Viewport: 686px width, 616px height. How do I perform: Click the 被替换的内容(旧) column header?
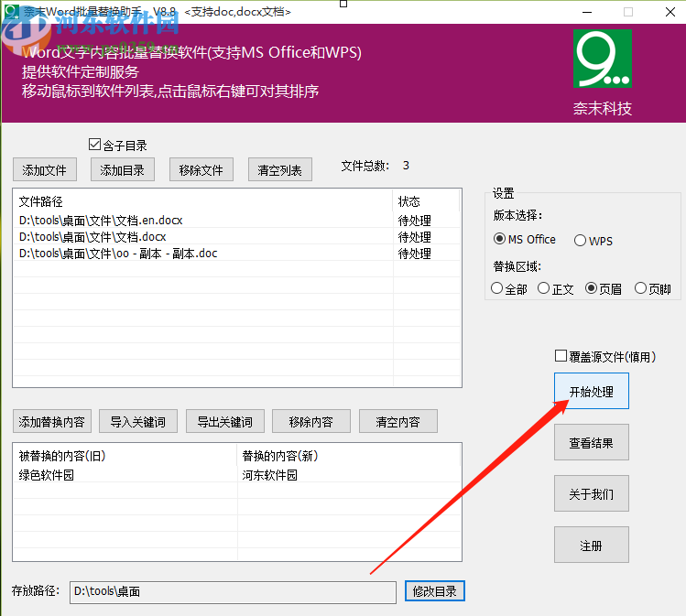(125, 456)
